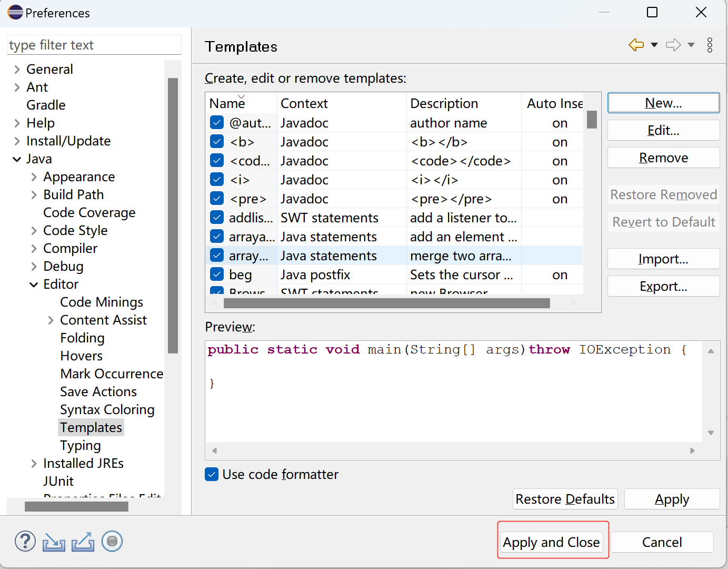Image resolution: width=728 pixels, height=569 pixels.
Task: Click Apply and Close
Action: pyautogui.click(x=551, y=542)
